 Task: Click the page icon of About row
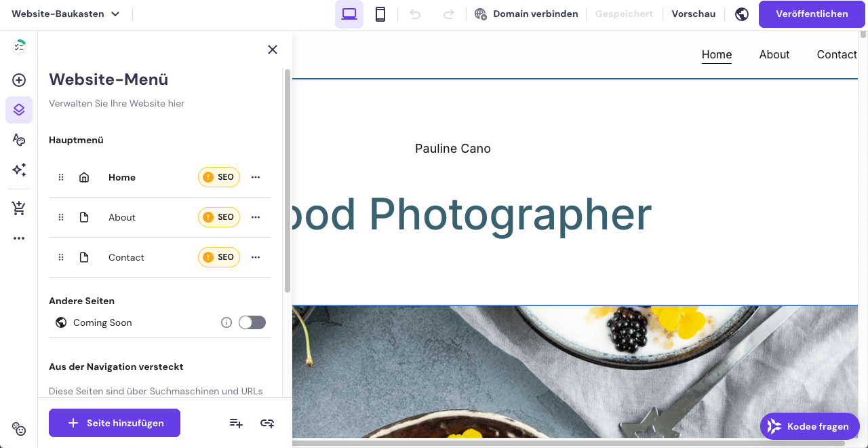(84, 217)
